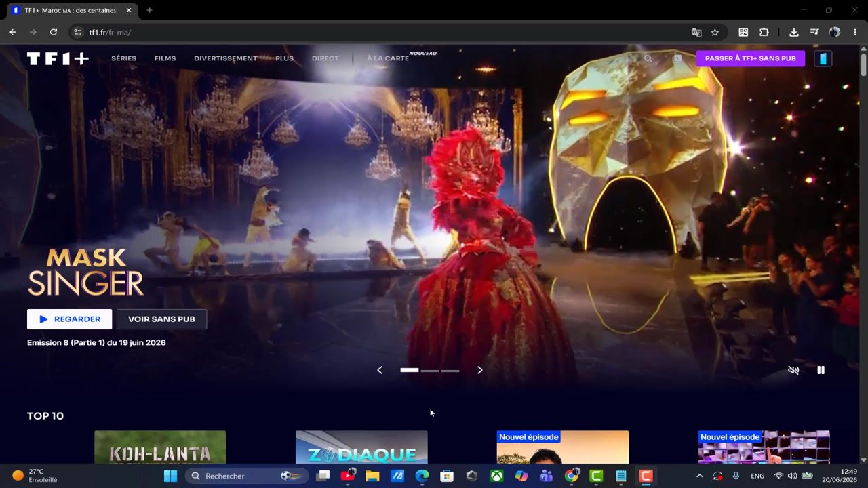Open the DIVERTISSEMENT menu
This screenshot has height=488, width=868.
coord(226,58)
